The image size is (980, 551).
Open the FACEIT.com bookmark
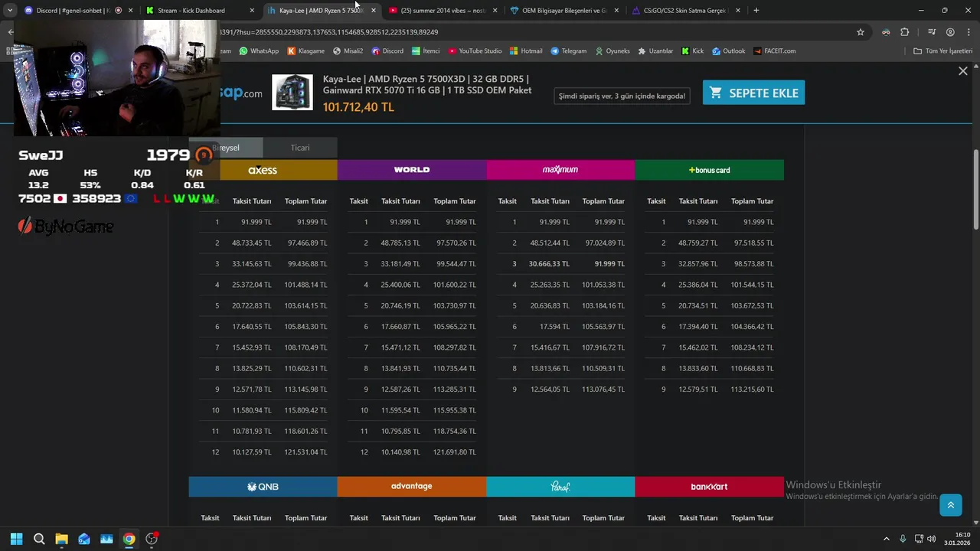774,51
